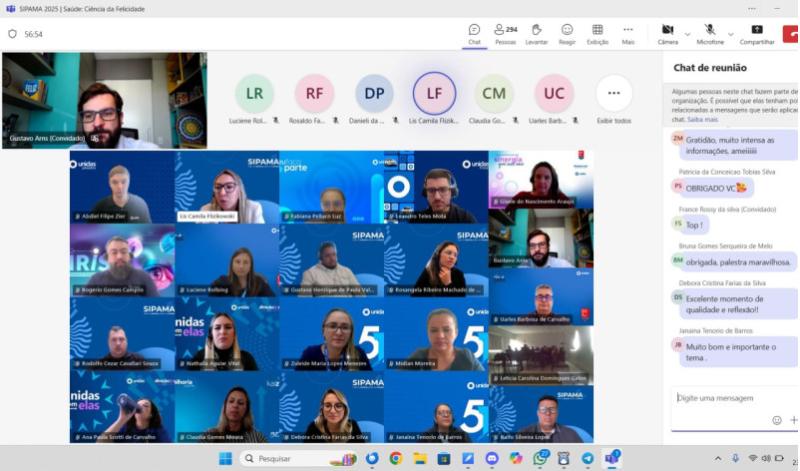Click the 'OBRIGADO VC' chat message
The width and height of the screenshot is (800, 471).
(x=716, y=188)
